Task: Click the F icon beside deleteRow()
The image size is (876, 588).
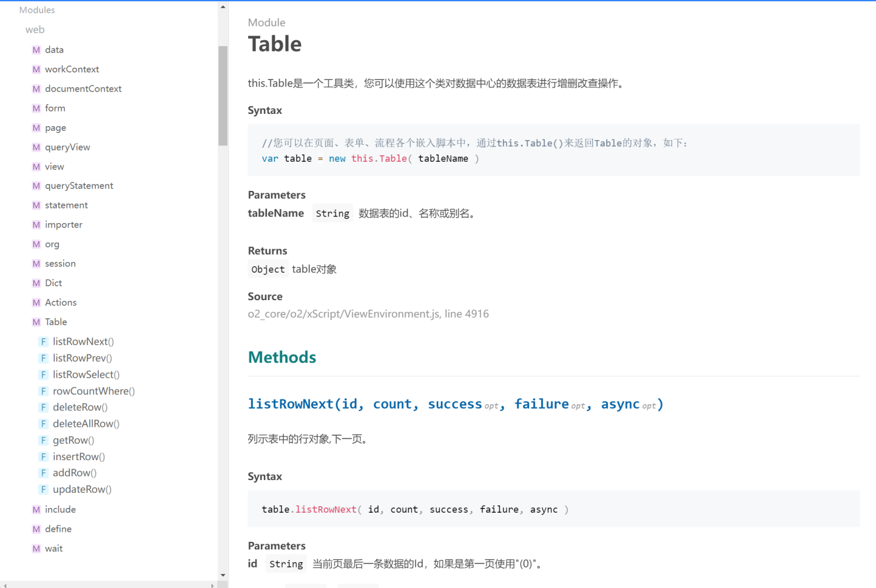Action: (43, 408)
